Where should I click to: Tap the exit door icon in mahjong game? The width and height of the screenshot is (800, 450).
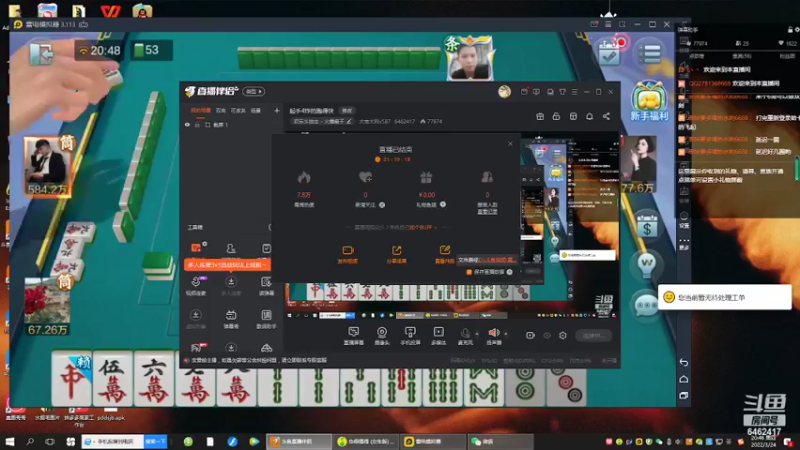point(41,53)
